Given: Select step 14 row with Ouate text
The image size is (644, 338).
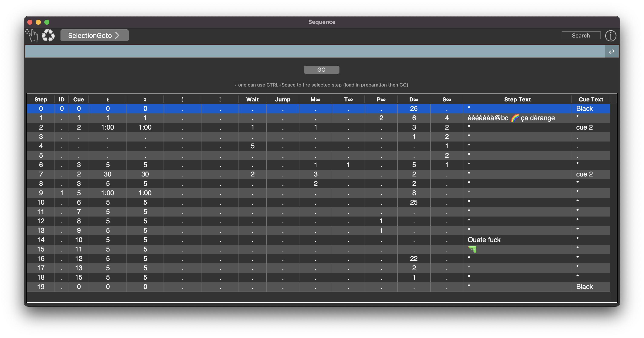Looking at the screenshot, I should pyautogui.click(x=484, y=240).
